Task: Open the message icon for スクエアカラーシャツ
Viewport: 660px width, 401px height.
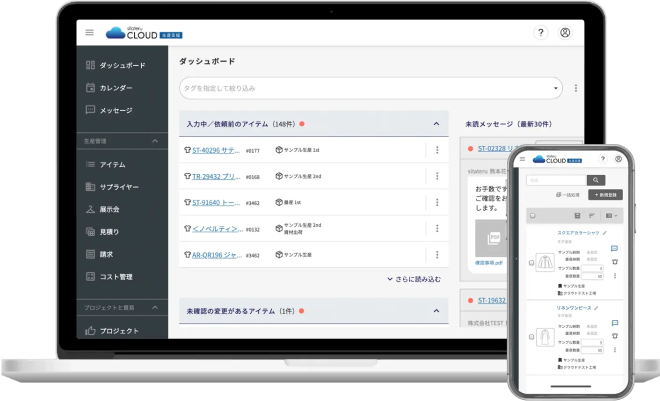Action: tap(615, 249)
